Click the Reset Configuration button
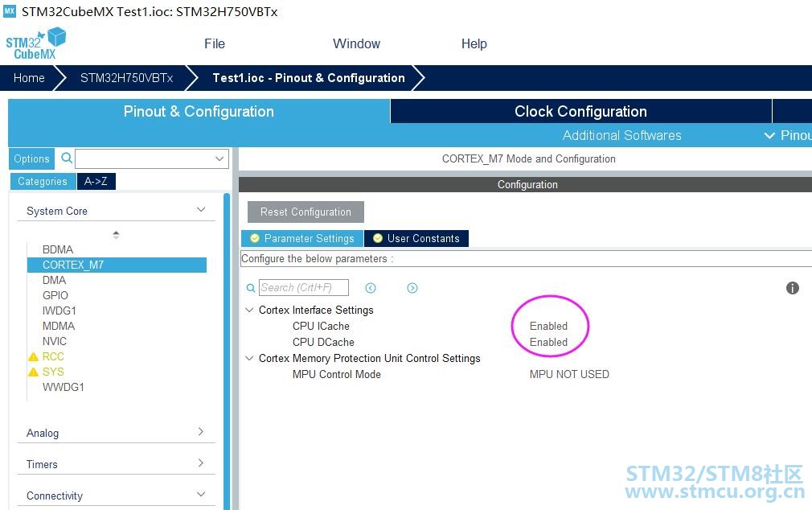Viewport: 812px width, 510px height. click(x=306, y=212)
